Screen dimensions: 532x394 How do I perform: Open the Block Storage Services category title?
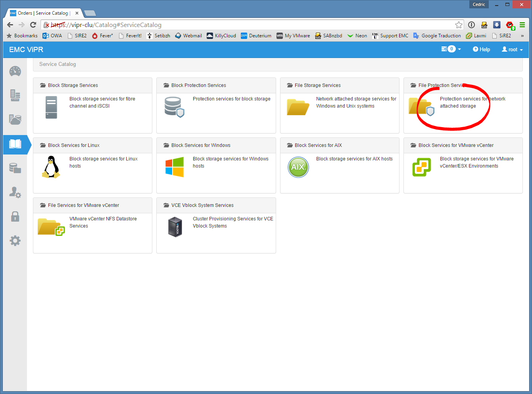(x=73, y=85)
